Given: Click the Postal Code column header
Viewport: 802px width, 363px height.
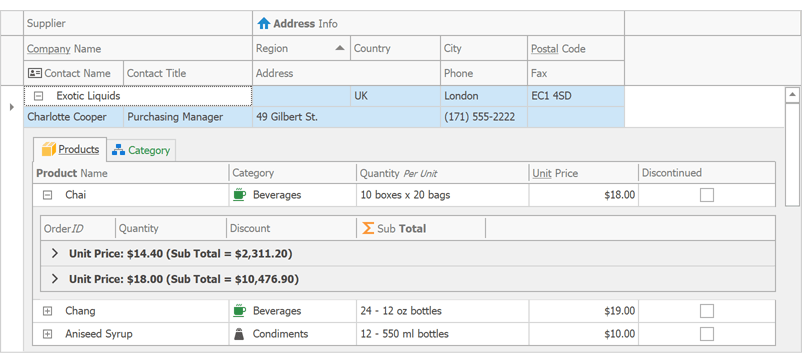Looking at the screenshot, I should (x=576, y=49).
